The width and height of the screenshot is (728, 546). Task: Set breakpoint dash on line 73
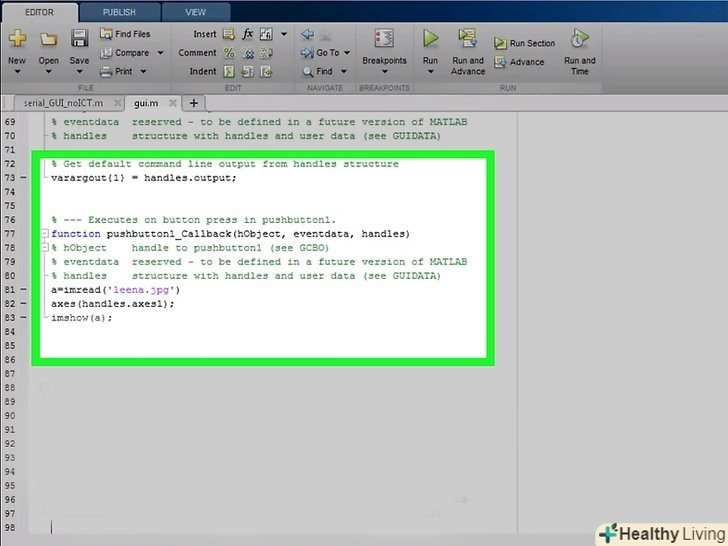tap(23, 177)
